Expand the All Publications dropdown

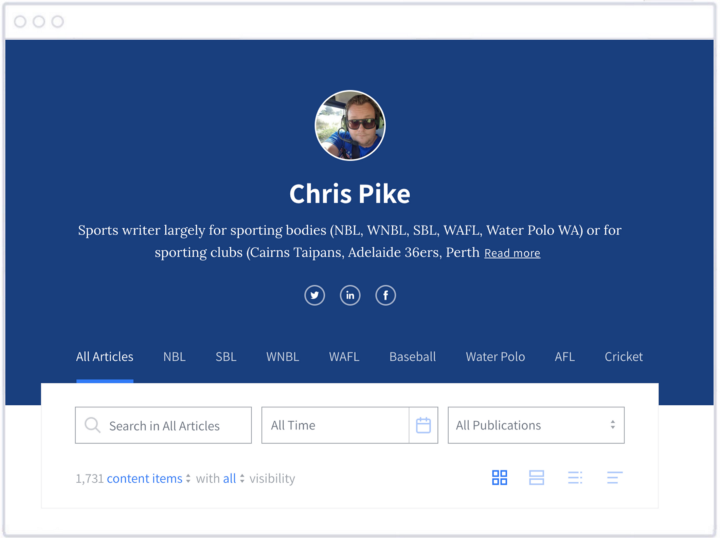tap(536, 425)
